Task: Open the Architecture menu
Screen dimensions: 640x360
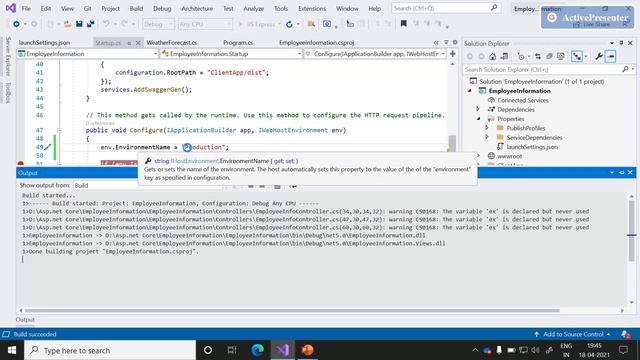Action: 197,8
